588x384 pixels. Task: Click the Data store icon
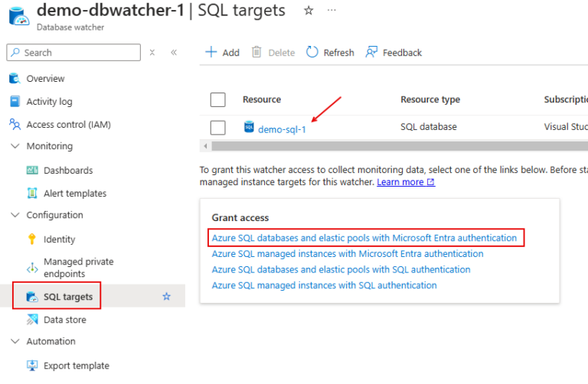tap(32, 320)
